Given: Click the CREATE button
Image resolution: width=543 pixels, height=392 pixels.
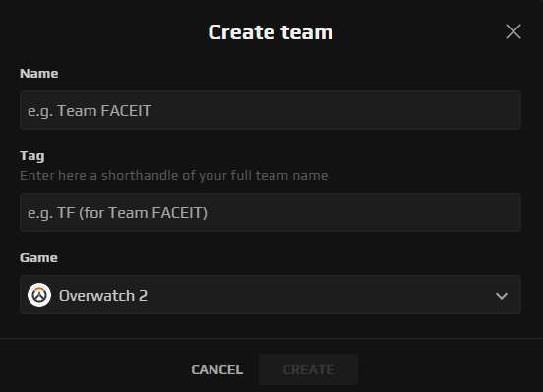Looking at the screenshot, I should click(x=308, y=369).
